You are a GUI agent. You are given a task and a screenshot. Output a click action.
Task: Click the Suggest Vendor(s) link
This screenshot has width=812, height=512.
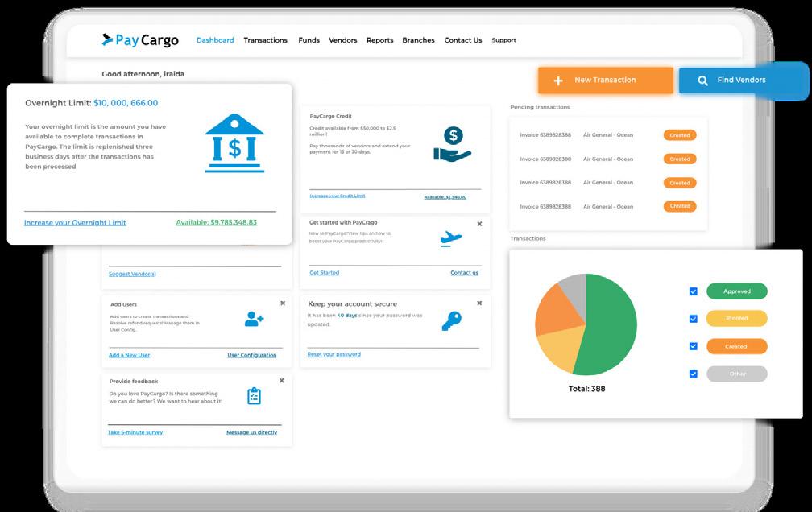click(132, 274)
